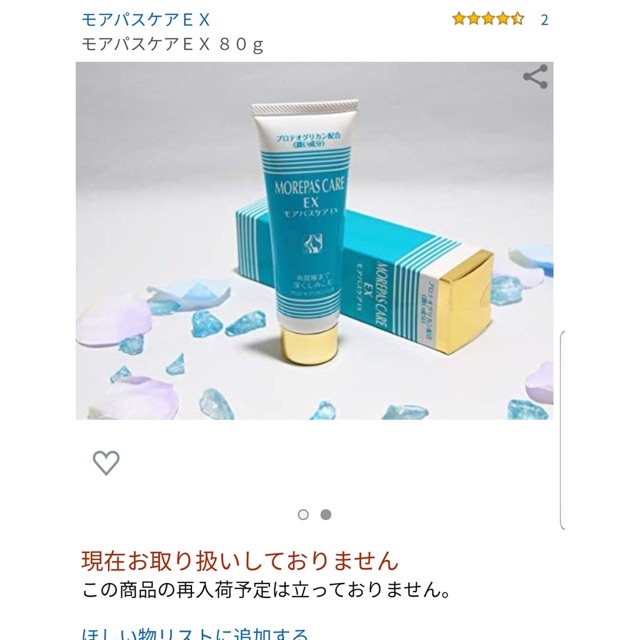Click the half-filled fifth rating star
640x640 pixels.
point(518,19)
